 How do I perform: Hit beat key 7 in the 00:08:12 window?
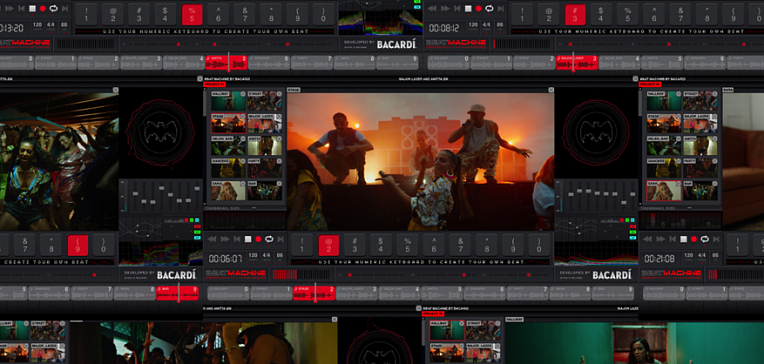680,15
